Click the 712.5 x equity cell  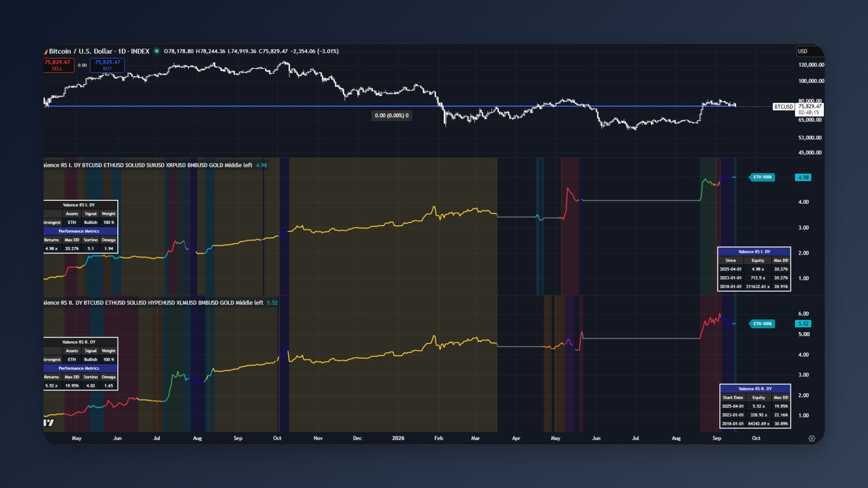tap(757, 278)
